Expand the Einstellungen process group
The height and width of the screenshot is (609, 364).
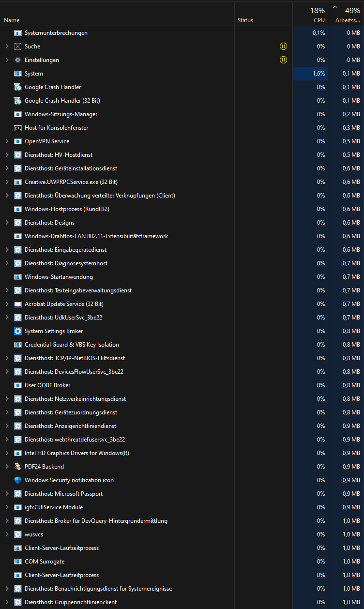7,60
